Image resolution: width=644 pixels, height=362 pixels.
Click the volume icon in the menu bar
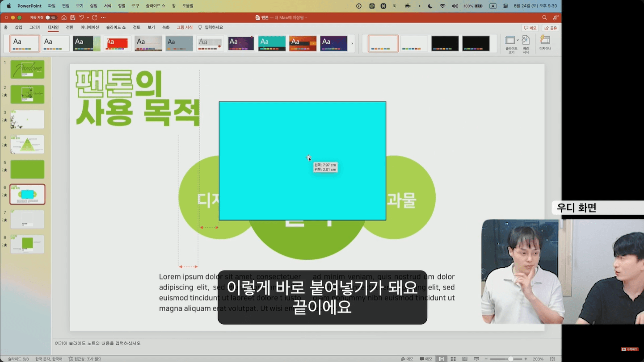click(x=455, y=6)
